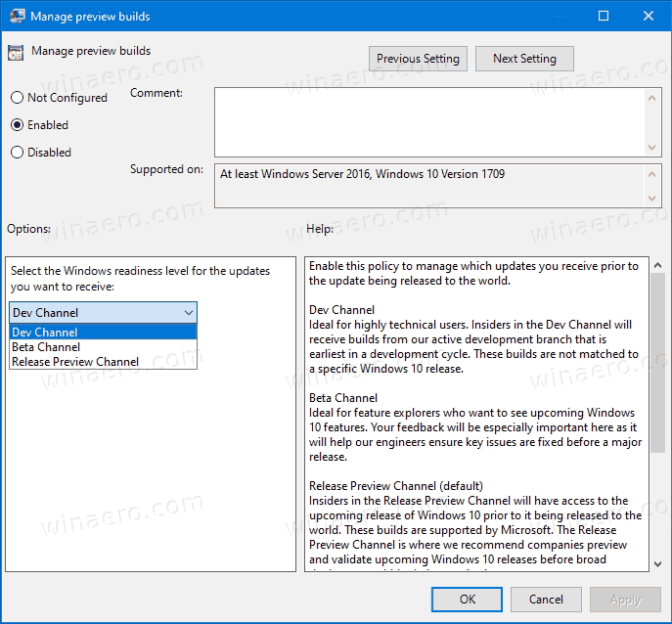Viewport: 672px width, 624px height.
Task: Maximize the Manage preview builds window
Action: [x=603, y=16]
